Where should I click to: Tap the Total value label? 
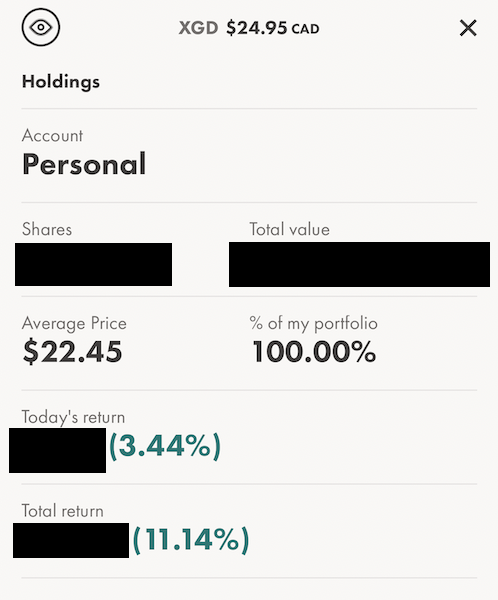[x=289, y=229]
